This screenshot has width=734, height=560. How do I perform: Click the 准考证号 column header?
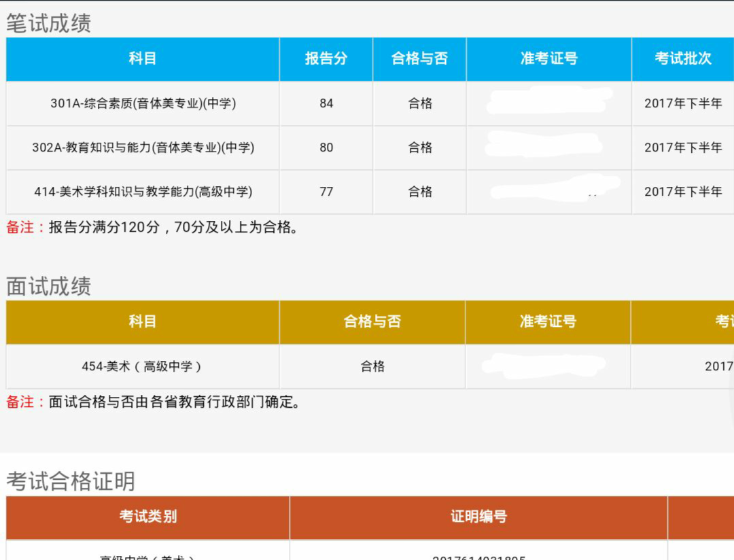click(x=549, y=59)
